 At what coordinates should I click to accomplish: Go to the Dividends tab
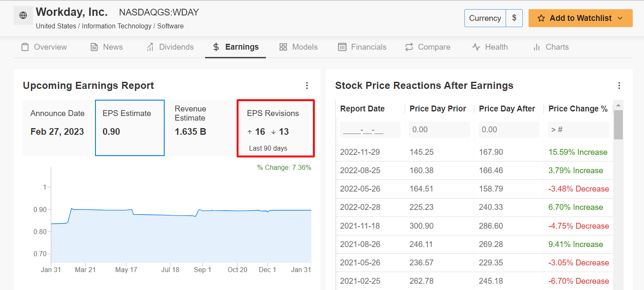click(x=170, y=47)
